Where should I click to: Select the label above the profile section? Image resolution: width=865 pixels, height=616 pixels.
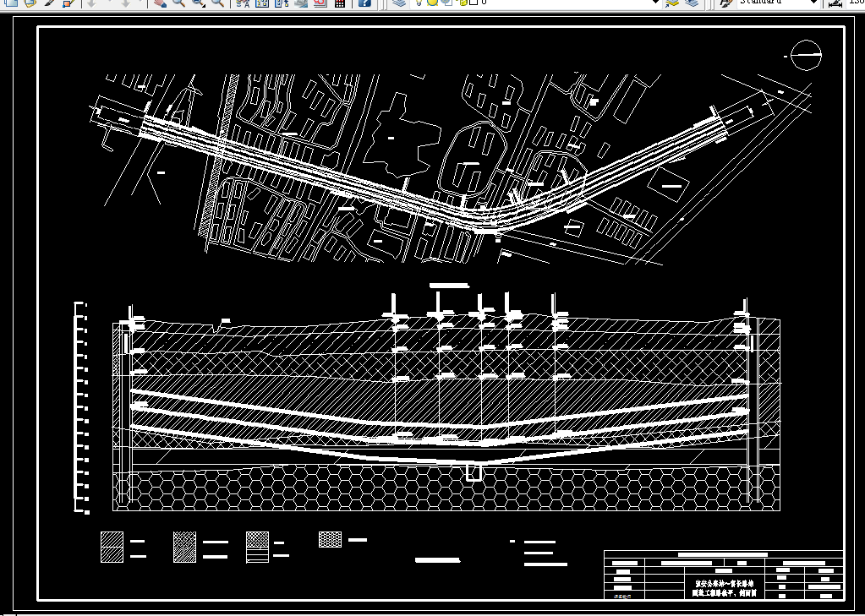tap(449, 285)
